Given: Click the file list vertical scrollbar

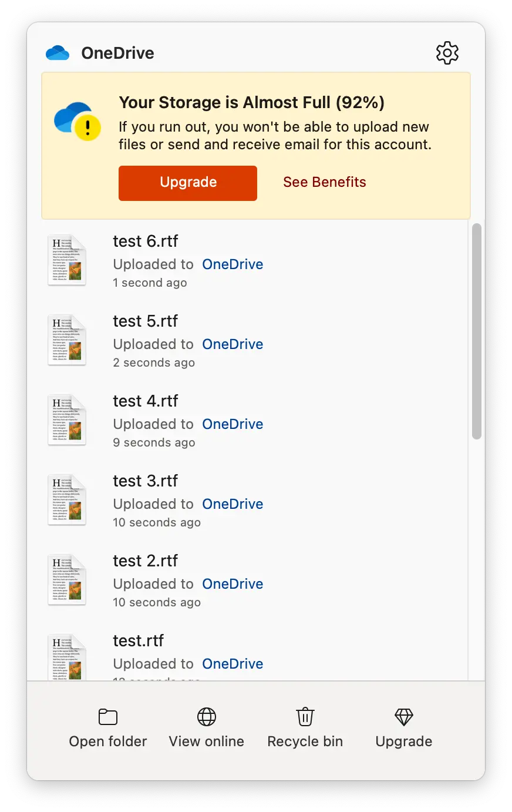Looking at the screenshot, I should pos(477,331).
